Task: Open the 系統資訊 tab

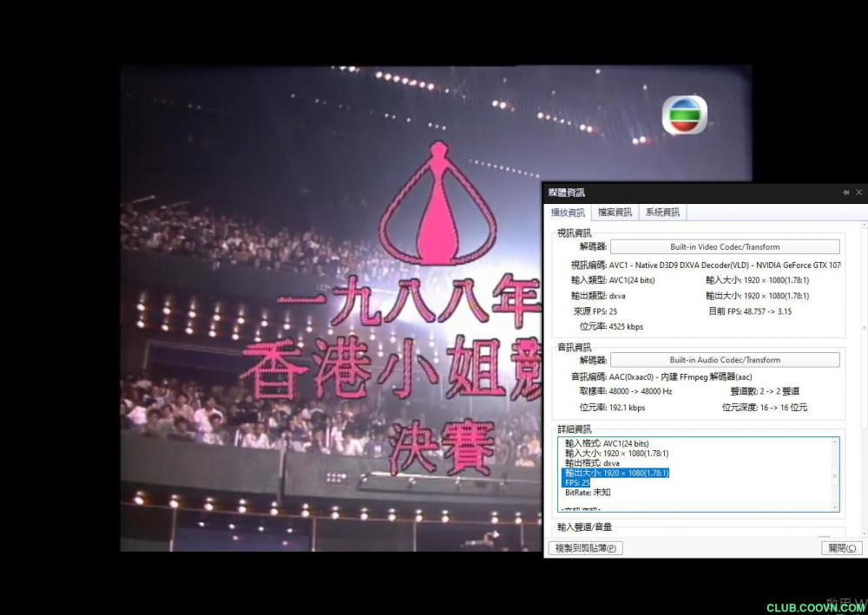Action: 662,213
